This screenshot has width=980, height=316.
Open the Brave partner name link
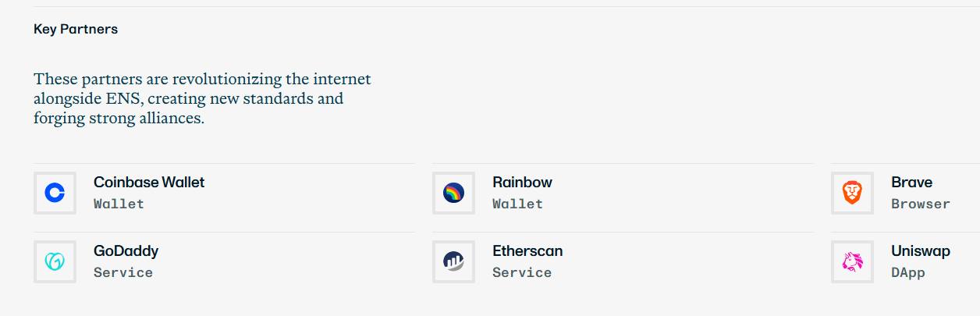(x=911, y=183)
